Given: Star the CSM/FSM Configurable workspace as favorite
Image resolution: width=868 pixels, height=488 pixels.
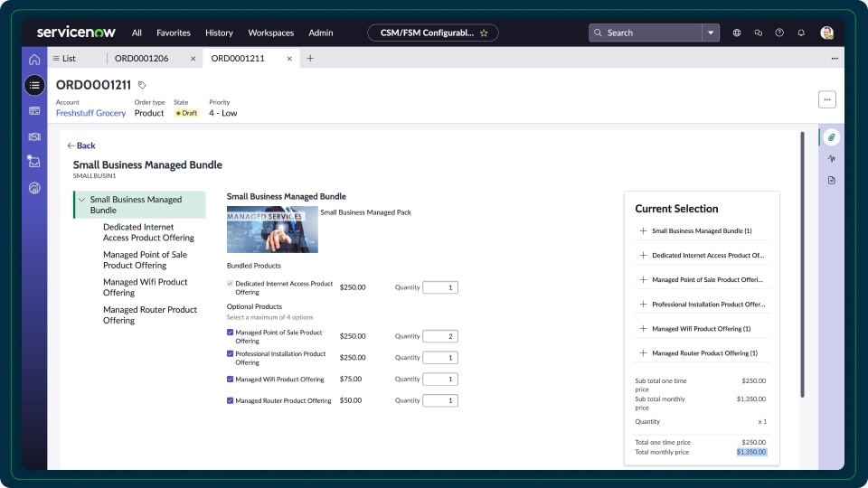Looking at the screenshot, I should click(484, 33).
